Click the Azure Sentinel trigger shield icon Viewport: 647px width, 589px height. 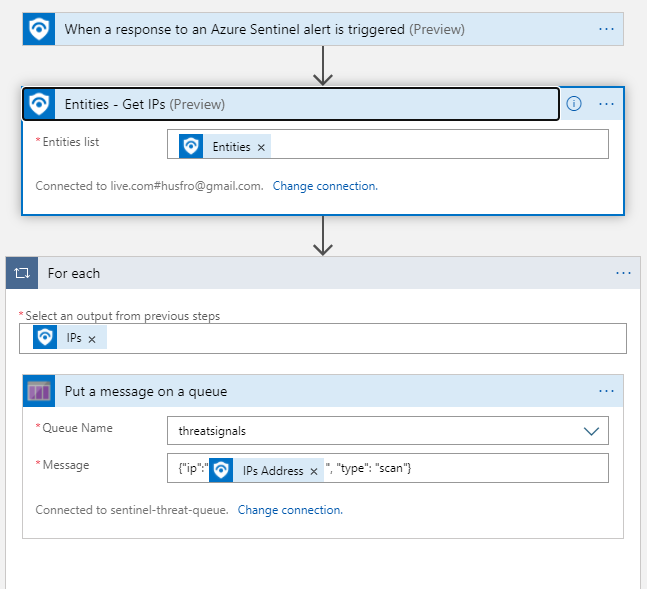click(x=39, y=29)
